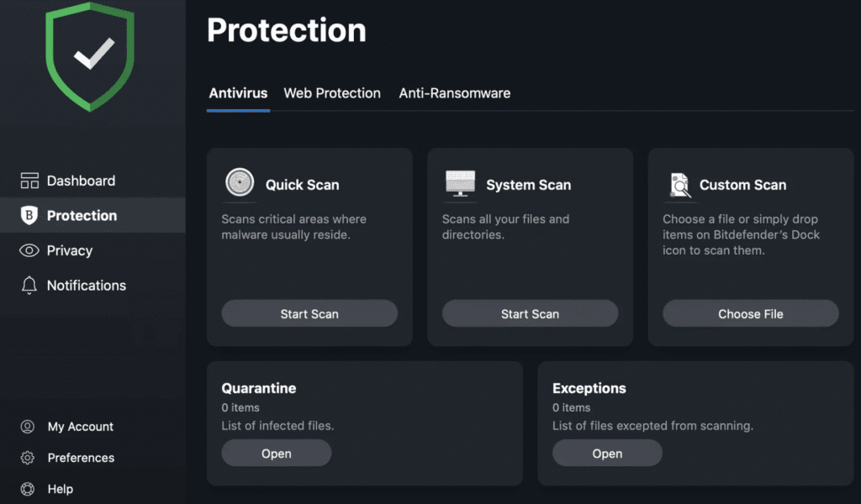The height and width of the screenshot is (504, 861).
Task: Select the Privacy eye icon
Action: (29, 250)
